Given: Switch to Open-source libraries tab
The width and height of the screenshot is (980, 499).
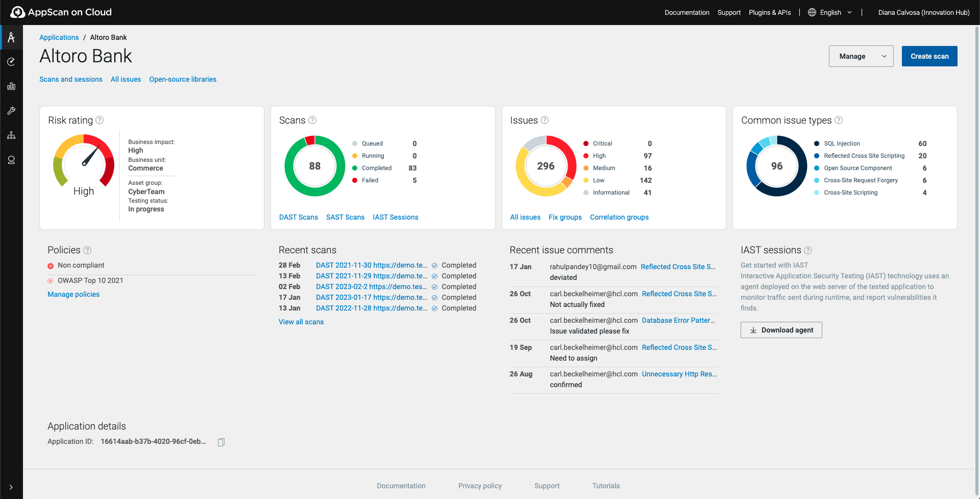Looking at the screenshot, I should pyautogui.click(x=183, y=79).
